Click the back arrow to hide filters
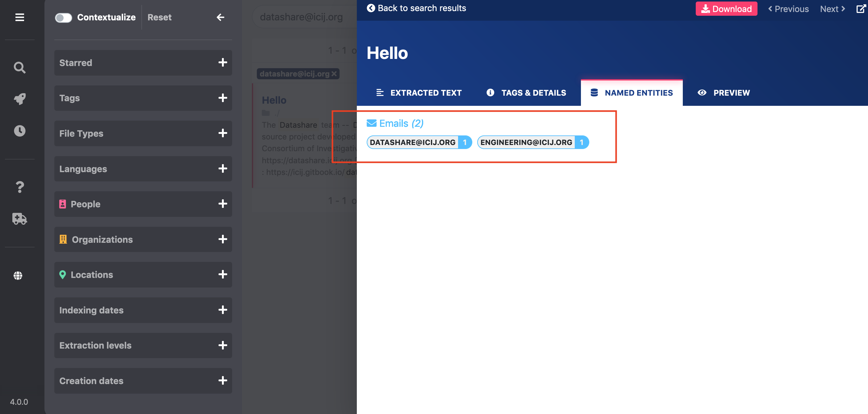The width and height of the screenshot is (868, 414). pos(220,17)
